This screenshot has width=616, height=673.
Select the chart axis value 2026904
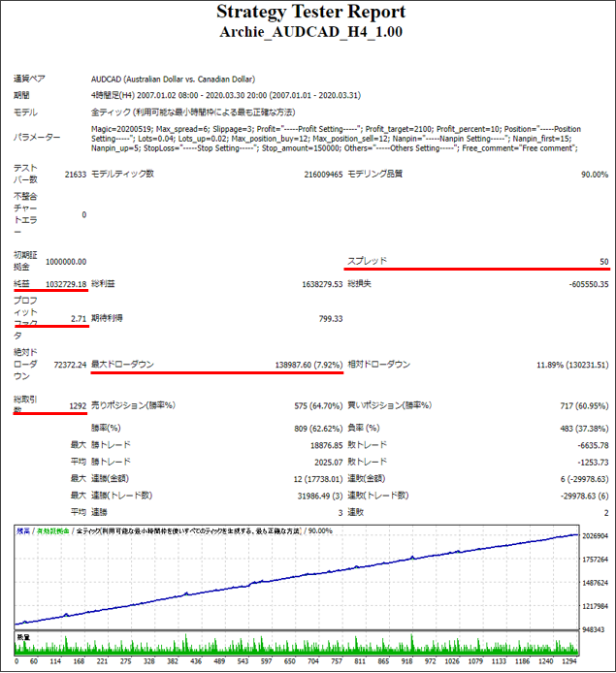tap(595, 536)
